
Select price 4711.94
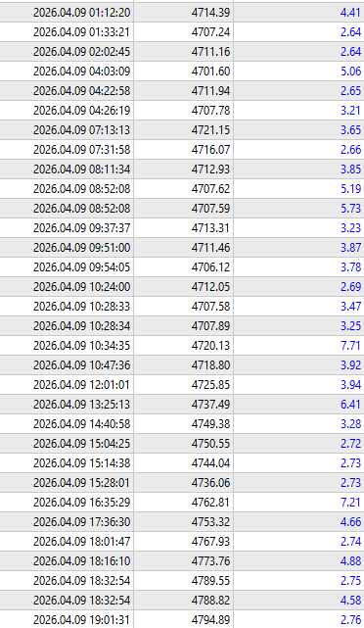(x=210, y=91)
